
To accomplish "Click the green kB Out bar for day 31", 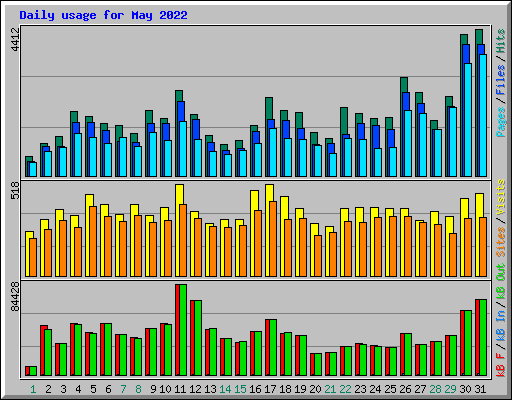I will pos(483,337).
